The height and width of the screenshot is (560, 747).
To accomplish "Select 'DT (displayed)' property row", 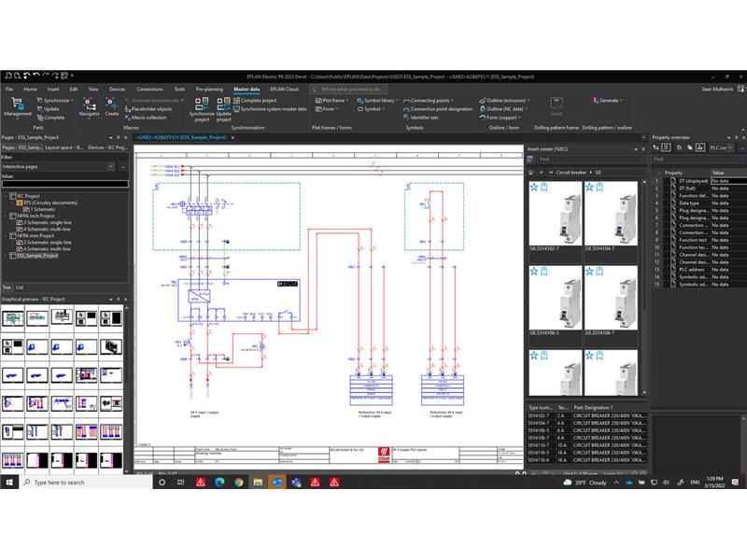I will coord(699,181).
